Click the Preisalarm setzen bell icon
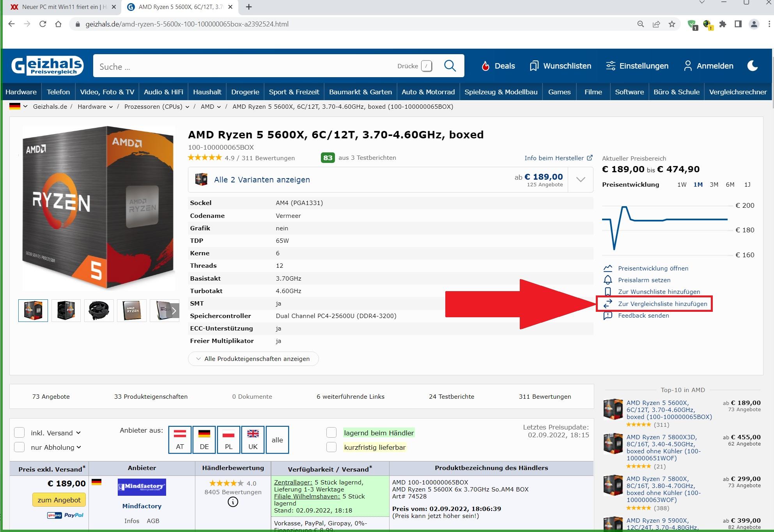The width and height of the screenshot is (774, 532). pyautogui.click(x=608, y=280)
